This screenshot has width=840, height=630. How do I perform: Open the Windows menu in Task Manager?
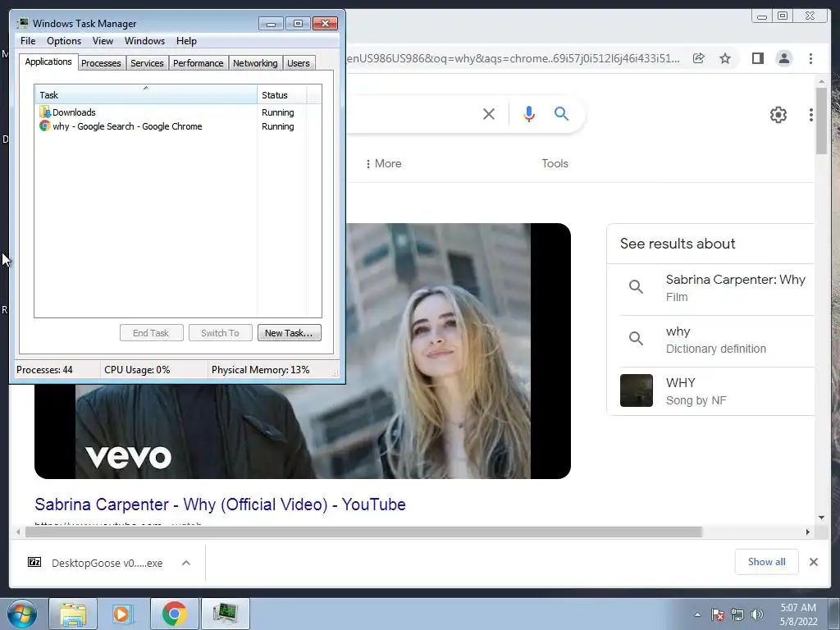pyautogui.click(x=144, y=41)
